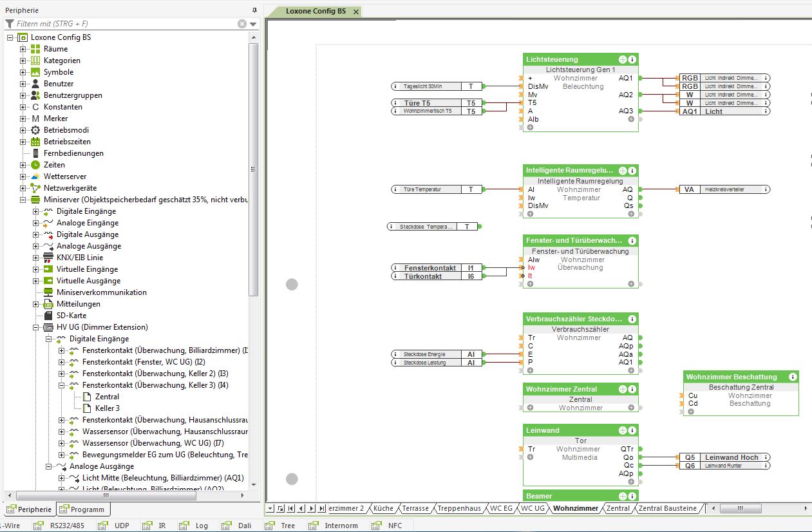Open info icon on Fenster- und Türüberwachung block
This screenshot has width=812, height=532.
632,241
